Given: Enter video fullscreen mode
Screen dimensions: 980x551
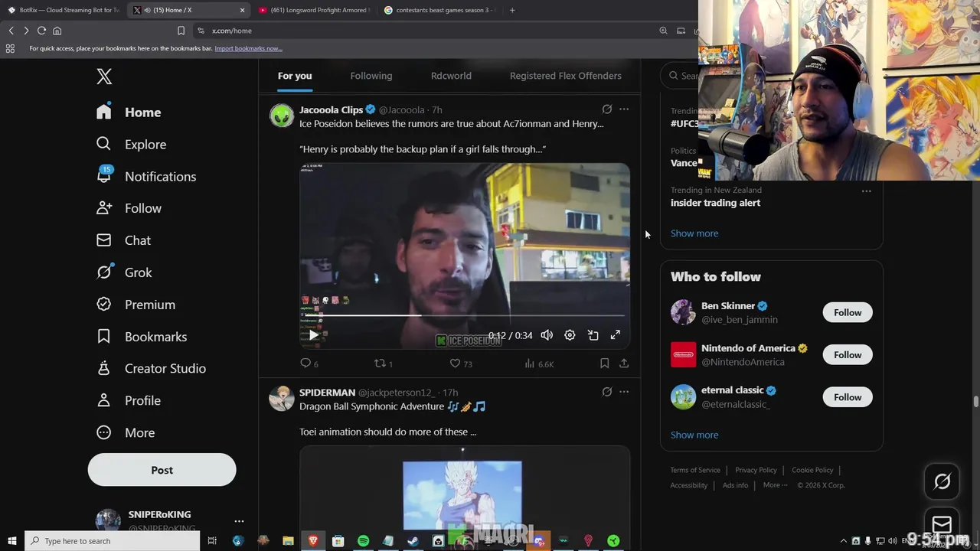Looking at the screenshot, I should click(x=616, y=335).
